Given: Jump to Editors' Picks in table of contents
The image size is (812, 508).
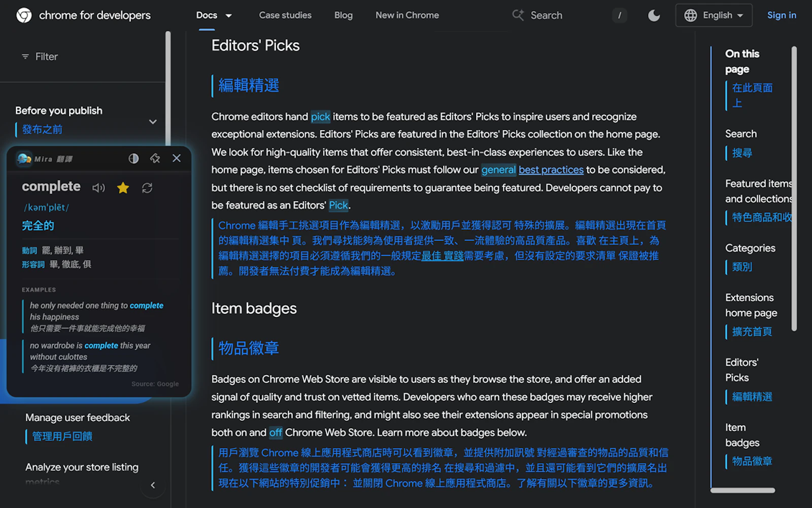Looking at the screenshot, I should coord(741,370).
